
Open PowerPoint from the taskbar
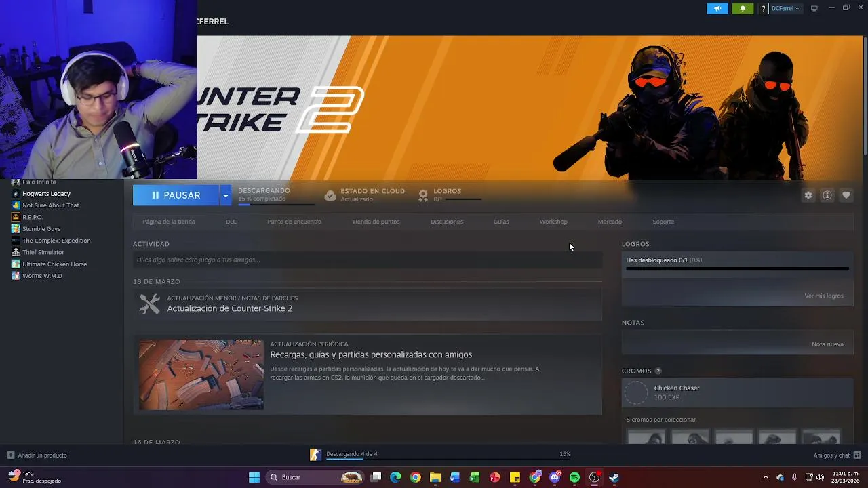click(x=494, y=477)
